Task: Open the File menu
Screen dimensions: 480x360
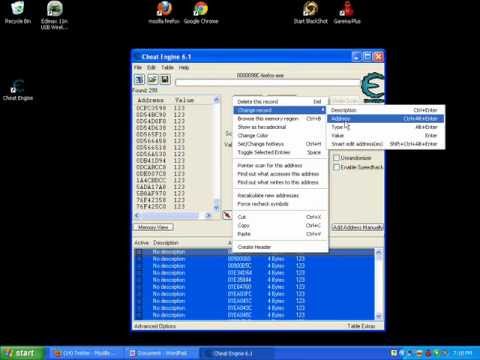Action: point(138,67)
